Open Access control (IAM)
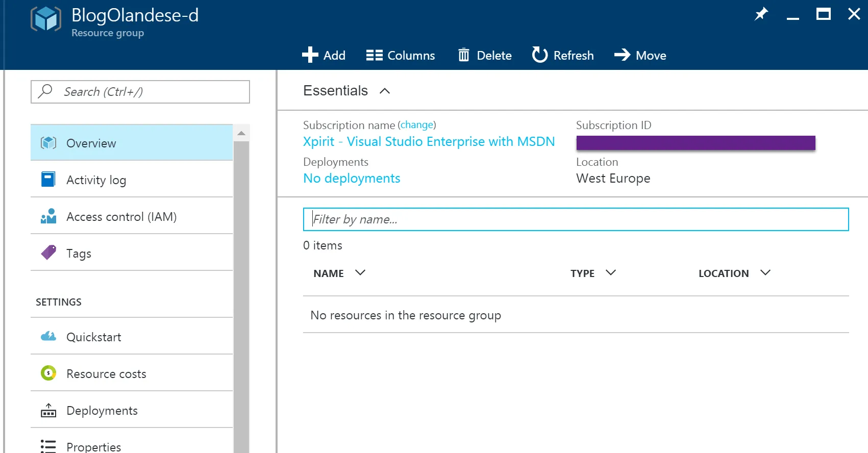 132,216
